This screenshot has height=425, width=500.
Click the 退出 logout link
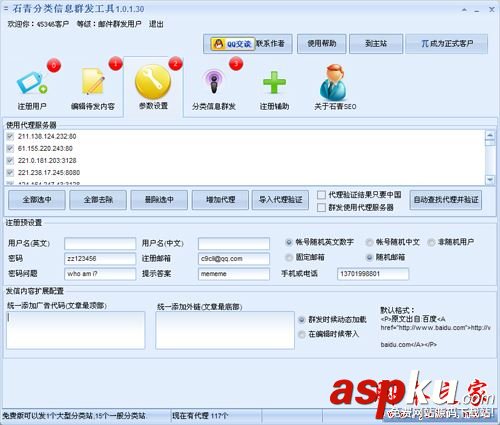click(156, 24)
